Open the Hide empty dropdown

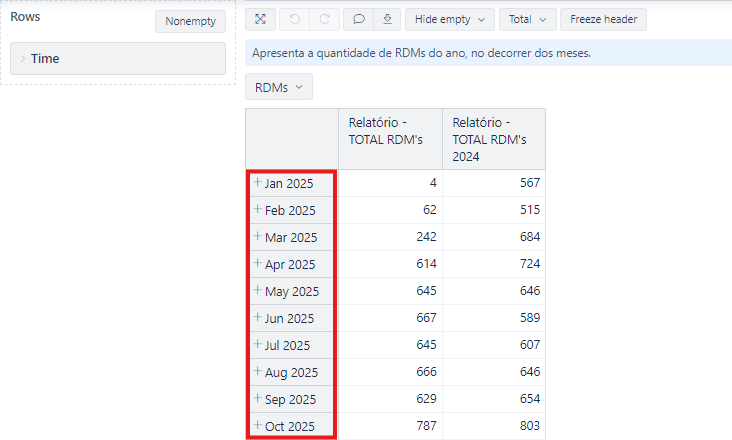[449, 19]
